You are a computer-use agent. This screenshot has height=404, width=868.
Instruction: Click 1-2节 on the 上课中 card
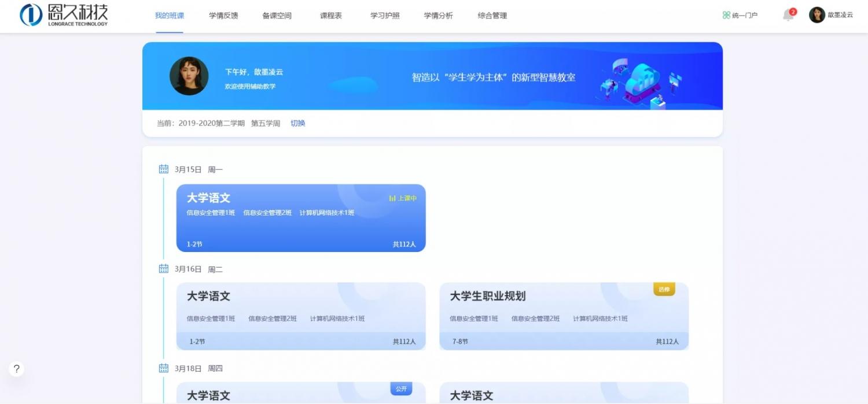tap(194, 244)
